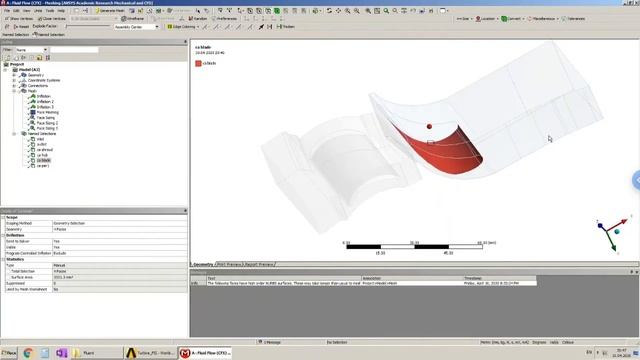Screen dimensions: 640x360
Task: Open the Convert dropdown
Action: click(x=513, y=19)
